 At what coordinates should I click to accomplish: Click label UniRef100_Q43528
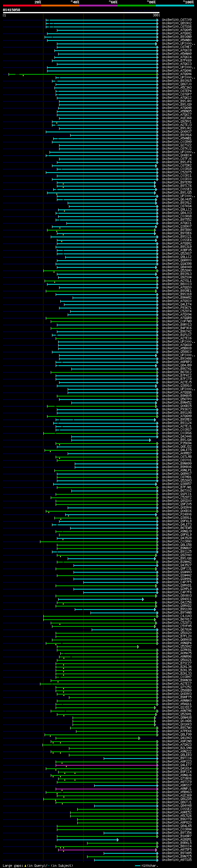(177, 538)
